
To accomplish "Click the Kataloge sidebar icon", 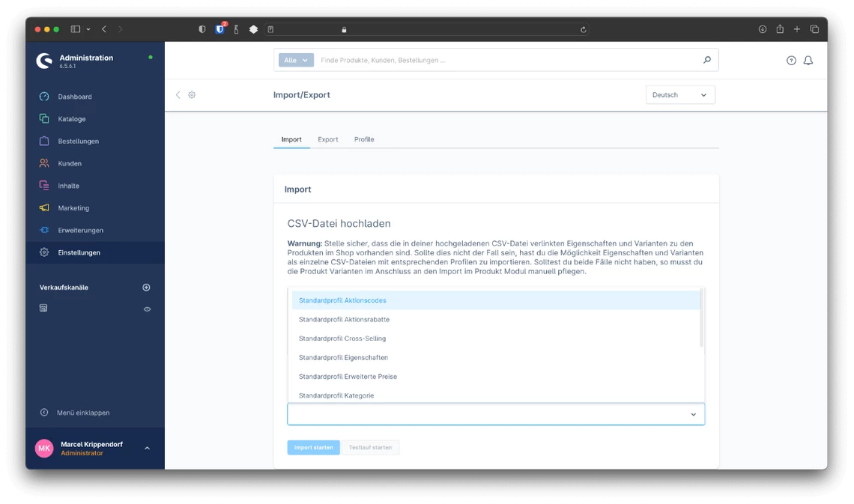I will coord(44,119).
